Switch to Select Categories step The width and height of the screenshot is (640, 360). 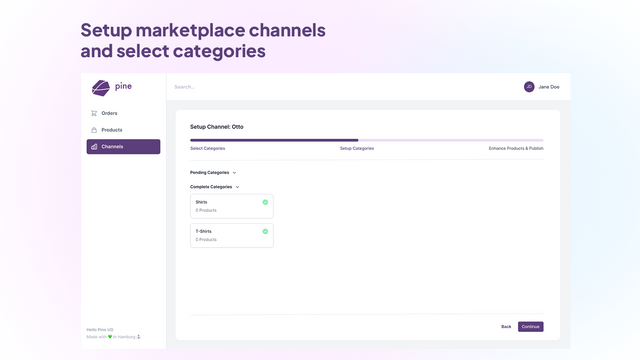(207, 148)
